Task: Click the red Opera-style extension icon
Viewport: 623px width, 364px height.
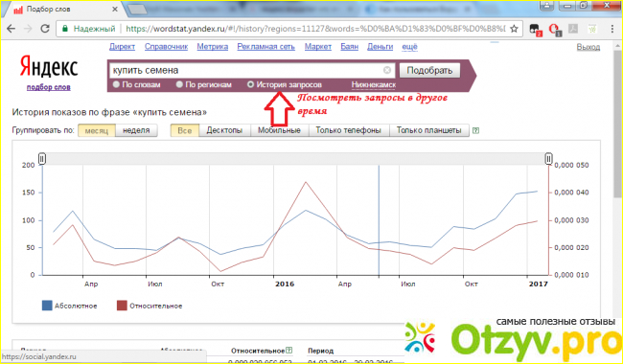Action: (554, 29)
